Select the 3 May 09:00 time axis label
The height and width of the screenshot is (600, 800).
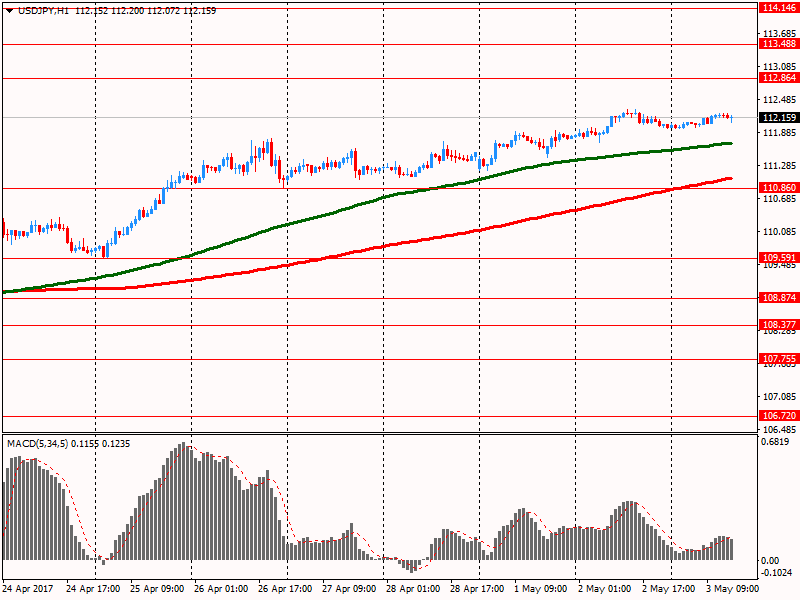coord(732,589)
